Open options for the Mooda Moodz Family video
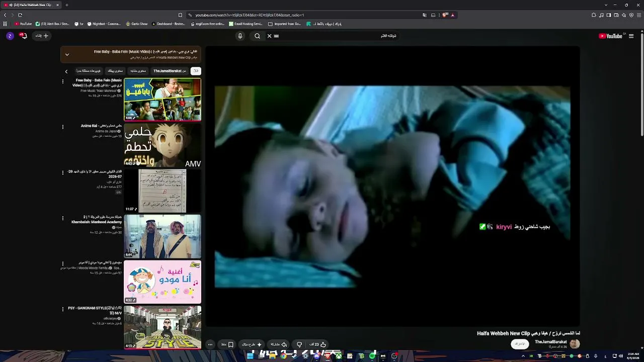Screen dimensions: 644x362 click(63, 263)
